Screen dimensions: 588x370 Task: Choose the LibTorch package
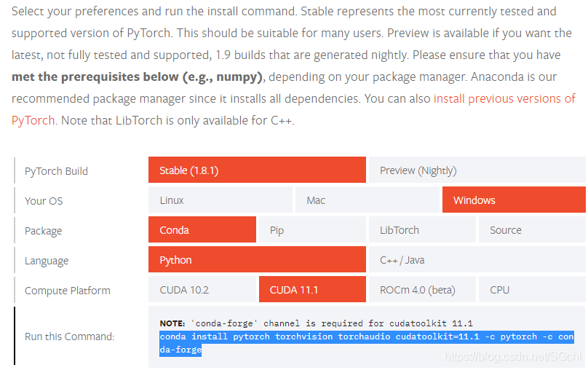(422, 230)
